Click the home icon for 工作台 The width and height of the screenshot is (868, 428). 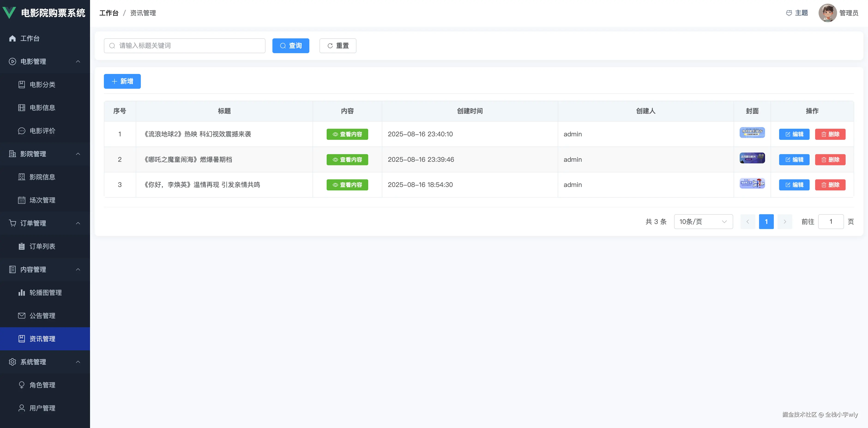point(12,38)
